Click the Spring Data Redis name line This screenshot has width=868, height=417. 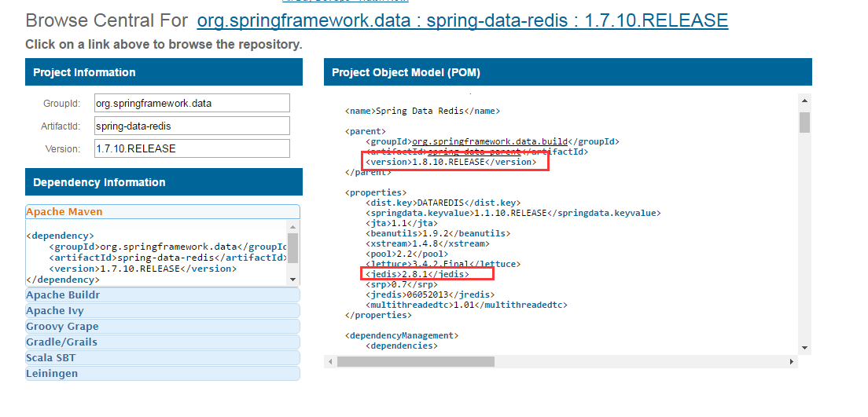[422, 112]
